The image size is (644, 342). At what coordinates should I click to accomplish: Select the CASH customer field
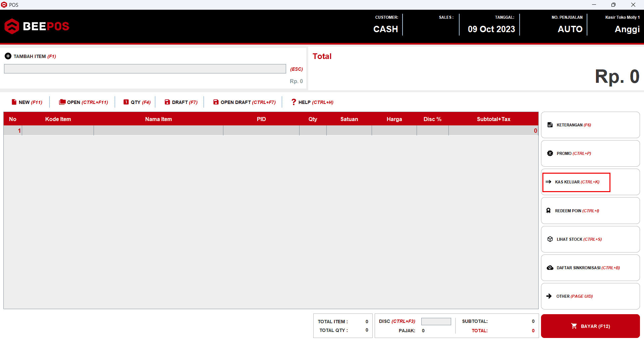(386, 29)
